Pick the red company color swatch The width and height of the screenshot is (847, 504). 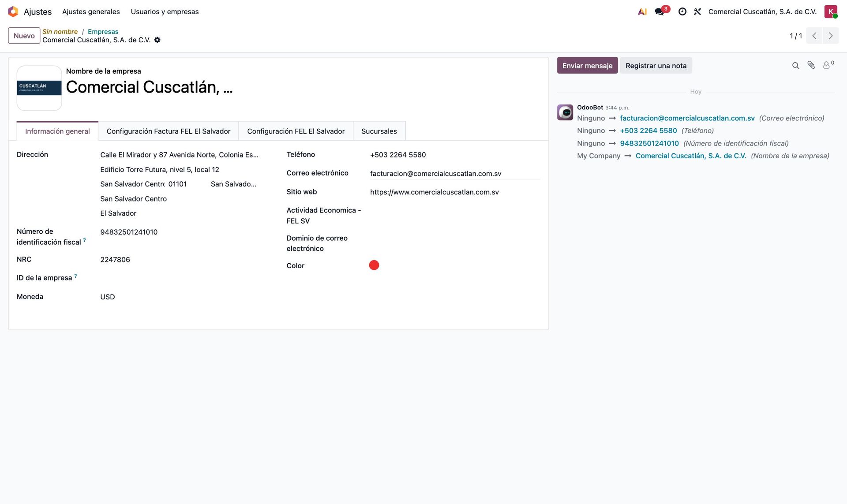(374, 265)
